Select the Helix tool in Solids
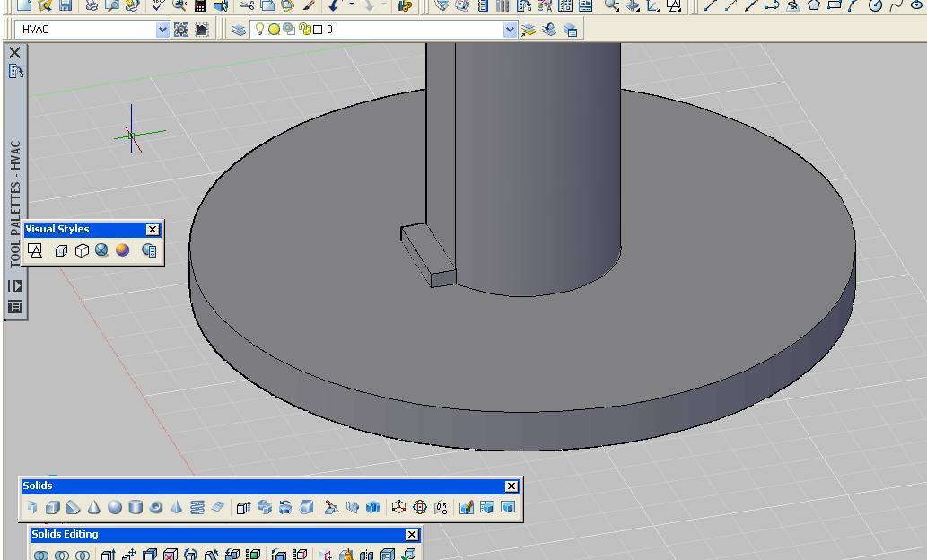Screen dimensions: 927x560 197,508
